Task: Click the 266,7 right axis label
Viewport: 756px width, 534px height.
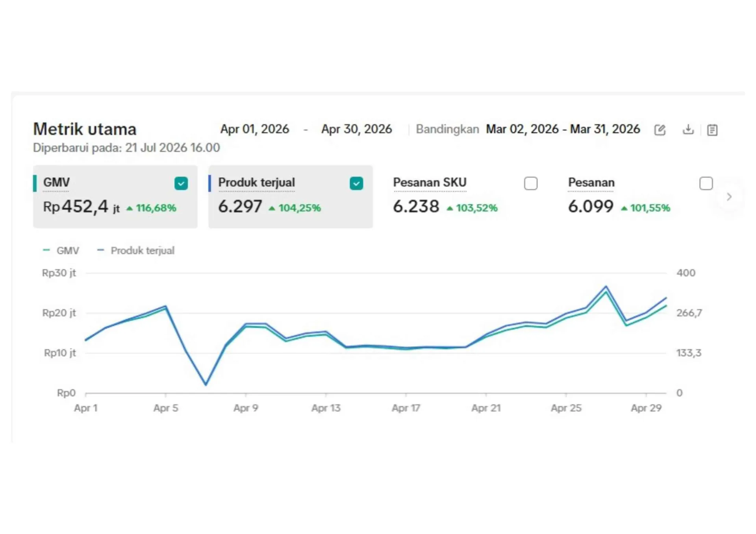Action: [689, 313]
